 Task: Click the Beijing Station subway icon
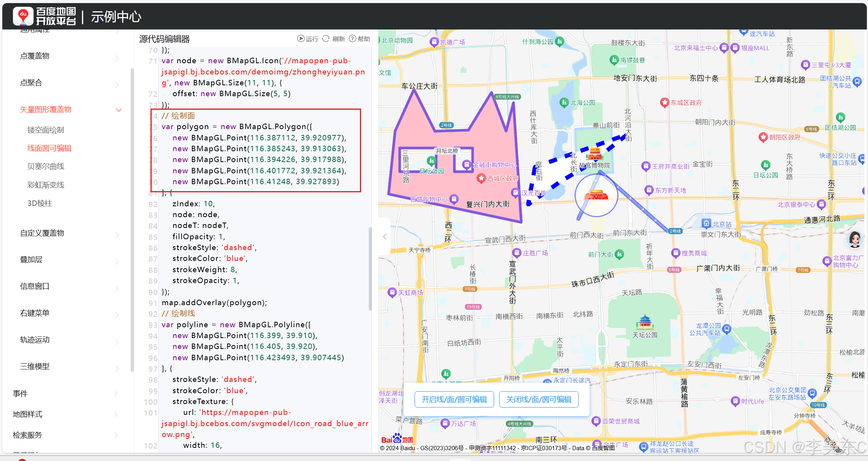(706, 223)
